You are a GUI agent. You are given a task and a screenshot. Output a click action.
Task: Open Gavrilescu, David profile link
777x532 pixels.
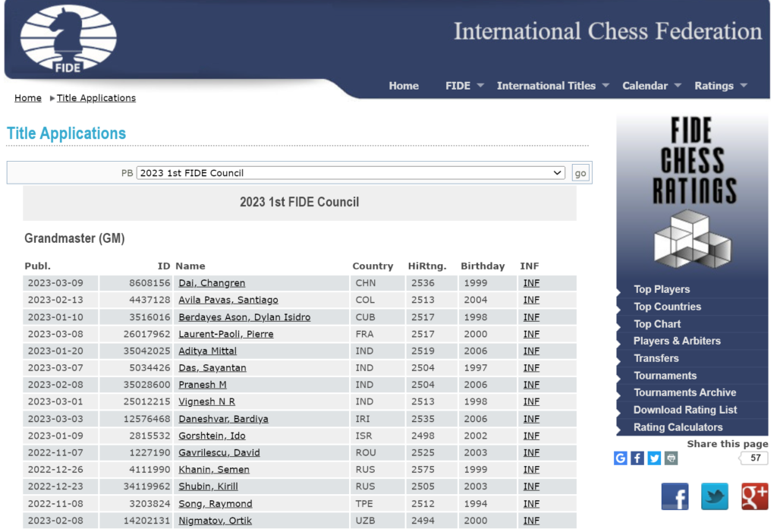click(x=219, y=452)
